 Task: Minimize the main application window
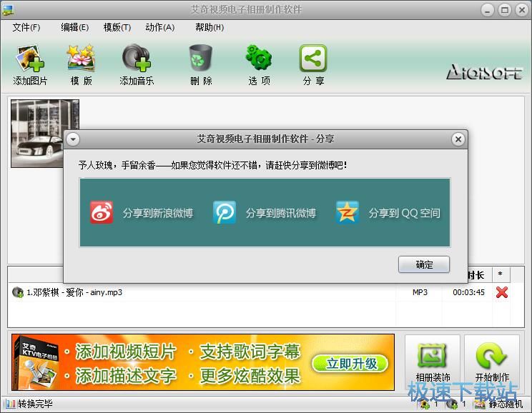click(488, 10)
